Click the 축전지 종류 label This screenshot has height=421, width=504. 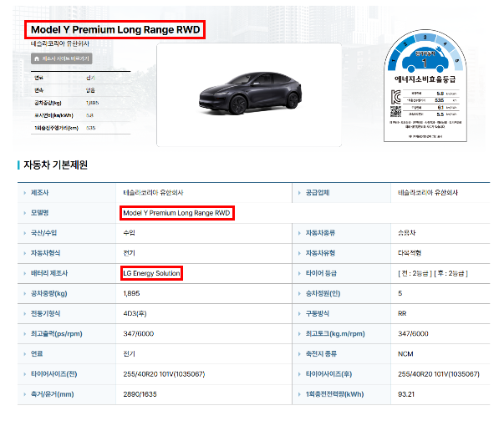coord(321,354)
